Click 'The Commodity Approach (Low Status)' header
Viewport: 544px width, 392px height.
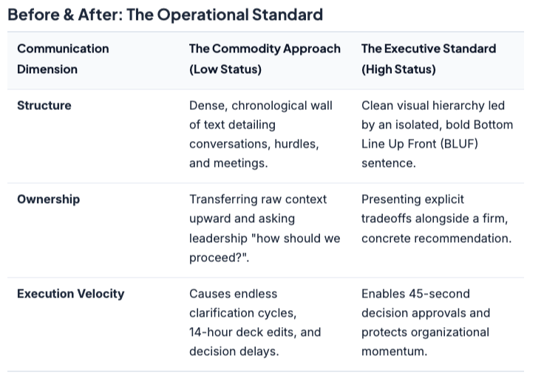(265, 59)
